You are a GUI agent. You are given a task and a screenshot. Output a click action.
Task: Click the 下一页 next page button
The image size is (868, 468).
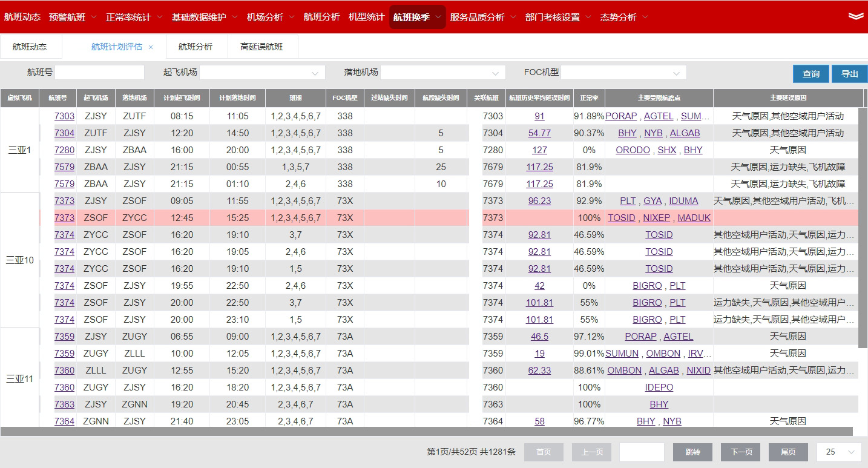click(740, 452)
